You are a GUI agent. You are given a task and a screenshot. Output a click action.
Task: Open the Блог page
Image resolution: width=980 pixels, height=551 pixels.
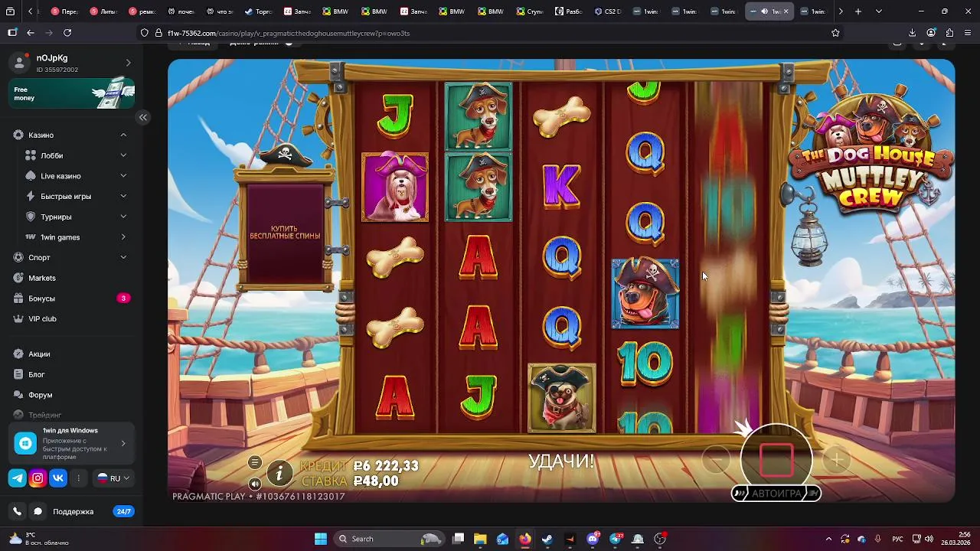pyautogui.click(x=37, y=374)
